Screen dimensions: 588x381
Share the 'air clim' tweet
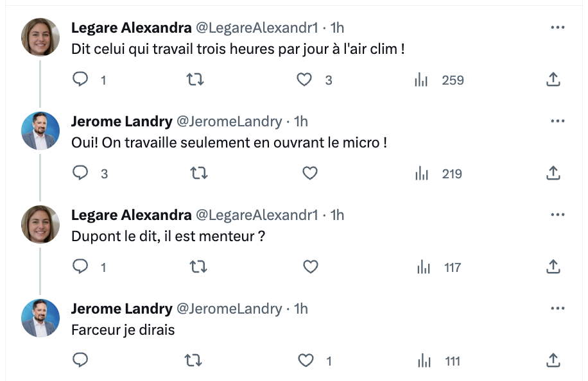click(x=553, y=80)
